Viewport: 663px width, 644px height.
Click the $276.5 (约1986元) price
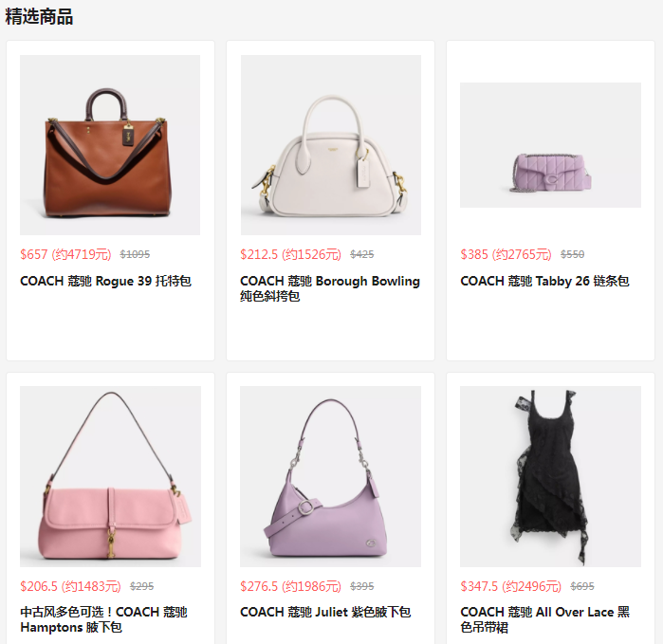click(x=290, y=586)
